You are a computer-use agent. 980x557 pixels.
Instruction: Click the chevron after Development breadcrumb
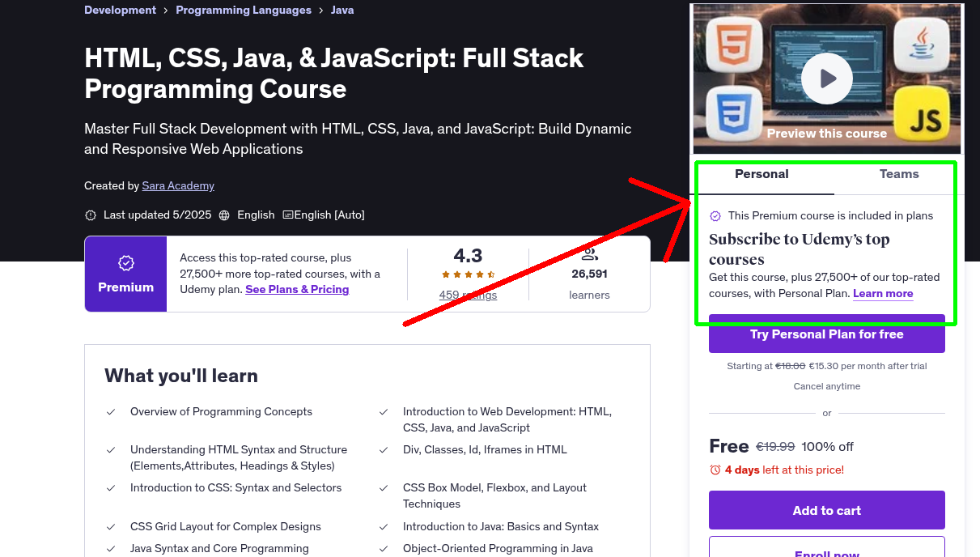(x=166, y=11)
